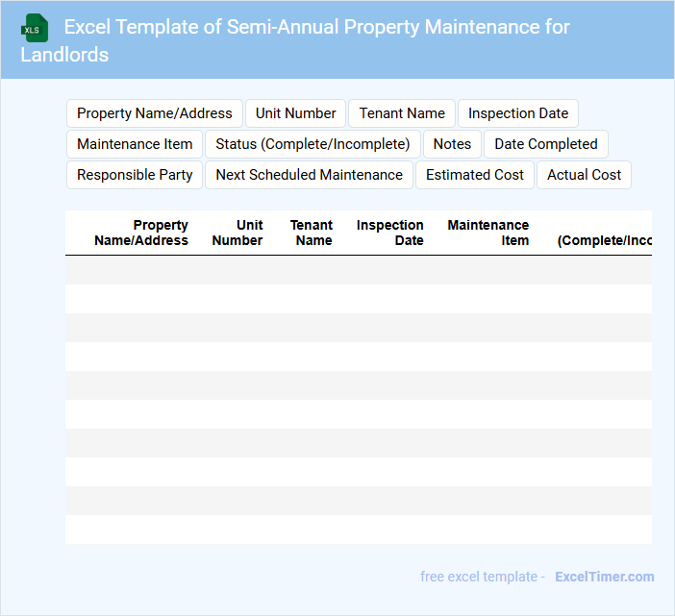Select the Unit Number tag

click(x=296, y=113)
